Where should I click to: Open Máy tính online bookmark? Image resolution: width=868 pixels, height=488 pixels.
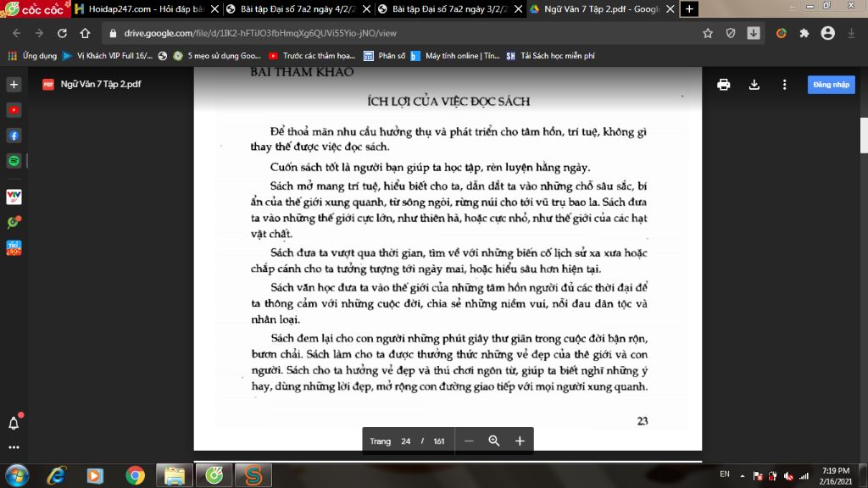tap(455, 56)
